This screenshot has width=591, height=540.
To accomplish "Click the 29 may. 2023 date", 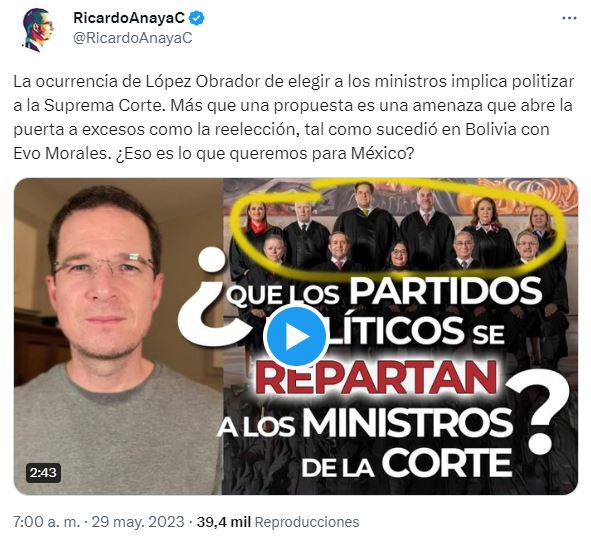I will pyautogui.click(x=138, y=522).
